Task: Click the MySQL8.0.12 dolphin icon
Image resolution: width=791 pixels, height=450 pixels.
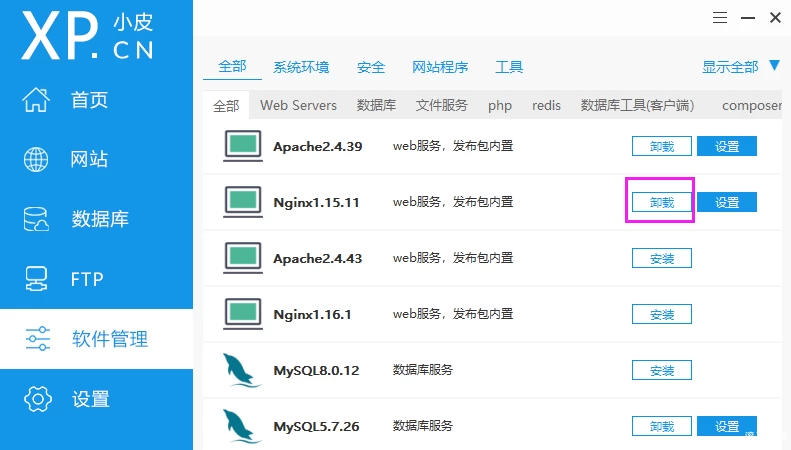Action: (242, 370)
